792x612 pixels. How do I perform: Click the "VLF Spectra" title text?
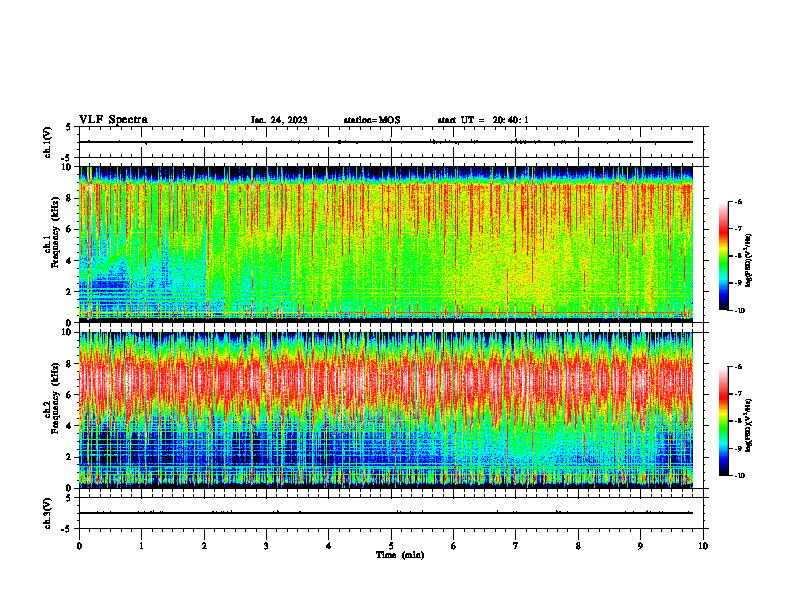[x=113, y=120]
